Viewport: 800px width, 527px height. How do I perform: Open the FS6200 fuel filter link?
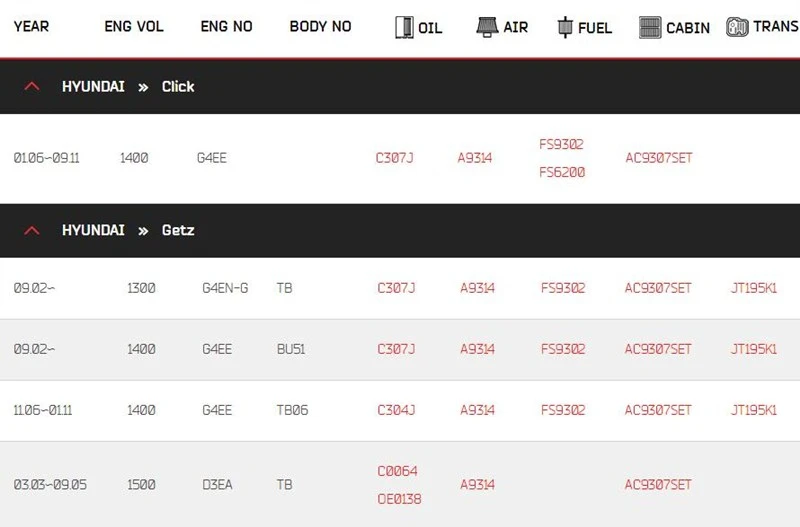(x=562, y=172)
